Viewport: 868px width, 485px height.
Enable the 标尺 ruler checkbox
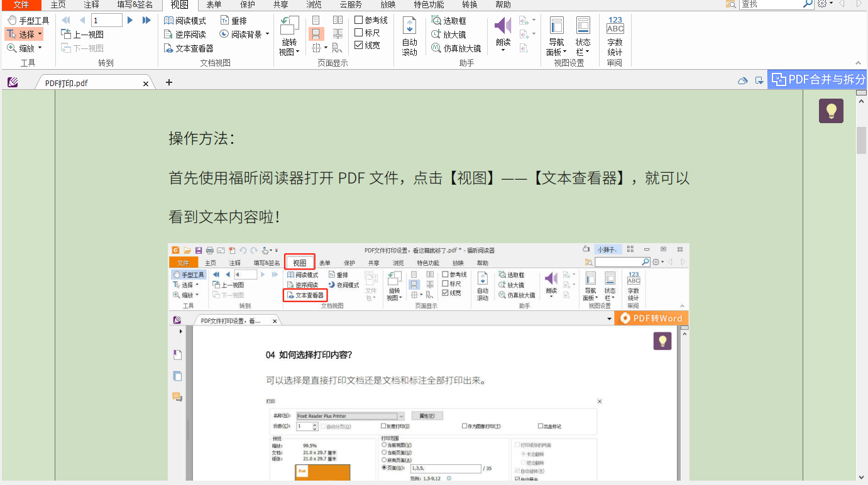click(x=358, y=32)
